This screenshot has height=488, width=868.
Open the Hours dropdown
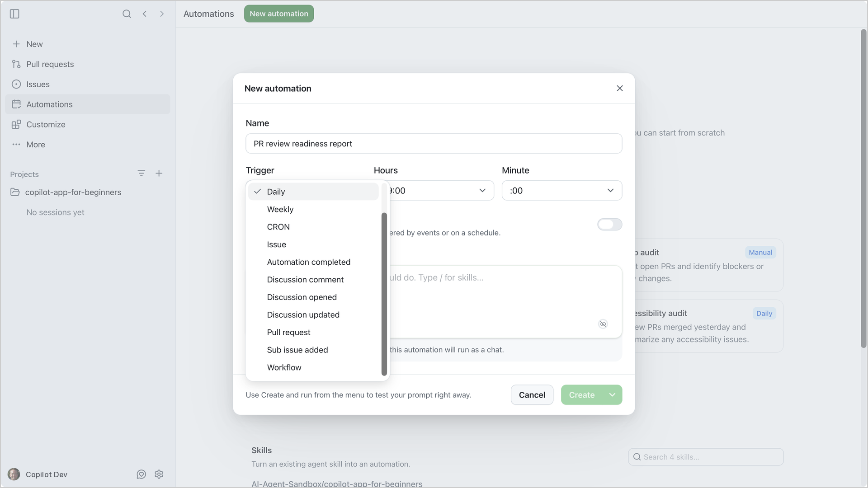pos(441,191)
